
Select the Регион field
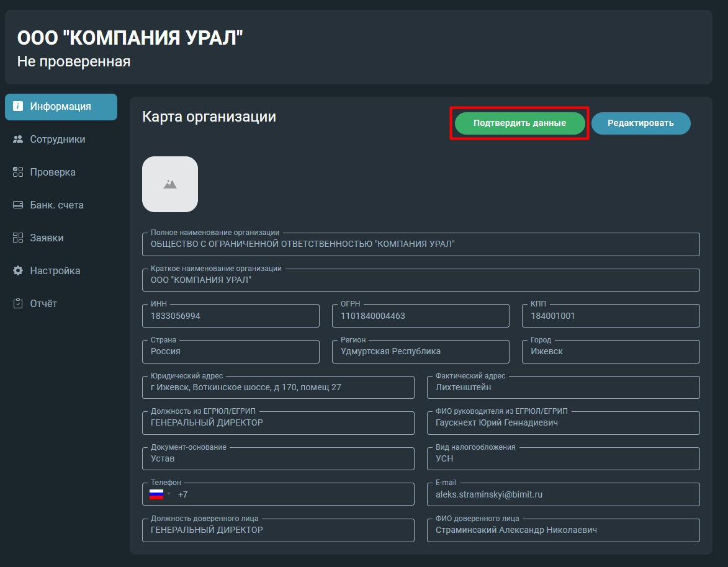point(421,351)
